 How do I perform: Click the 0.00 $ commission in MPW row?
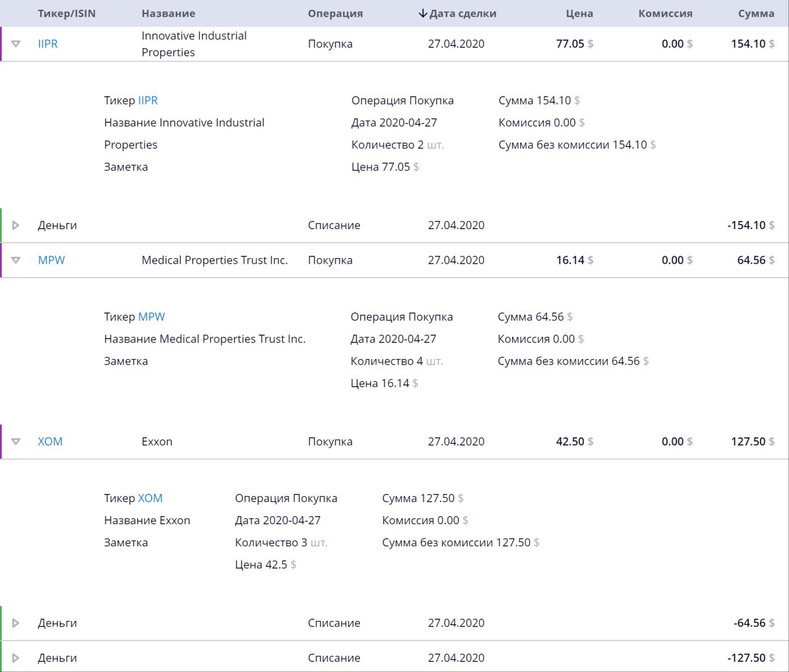pyautogui.click(x=677, y=260)
